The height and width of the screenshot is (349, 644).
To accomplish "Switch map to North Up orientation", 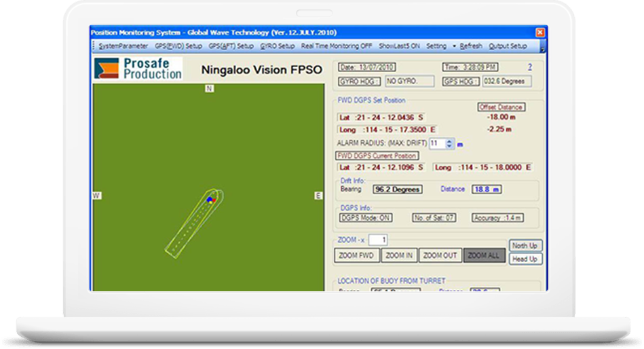I will 525,246.
